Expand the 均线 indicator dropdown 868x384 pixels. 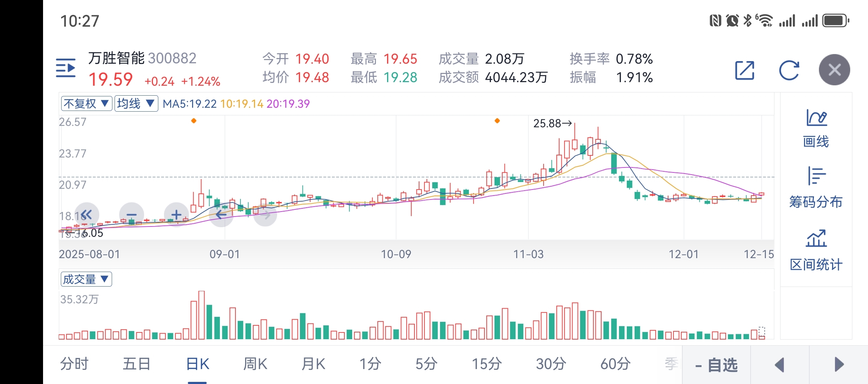(136, 104)
